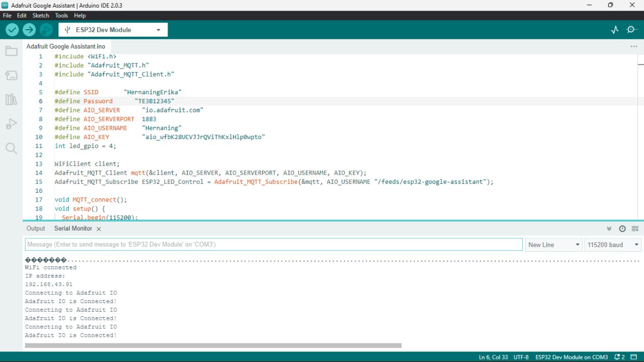The height and width of the screenshot is (362, 644).
Task: Open the New Line ending dropdown
Action: 554,245
